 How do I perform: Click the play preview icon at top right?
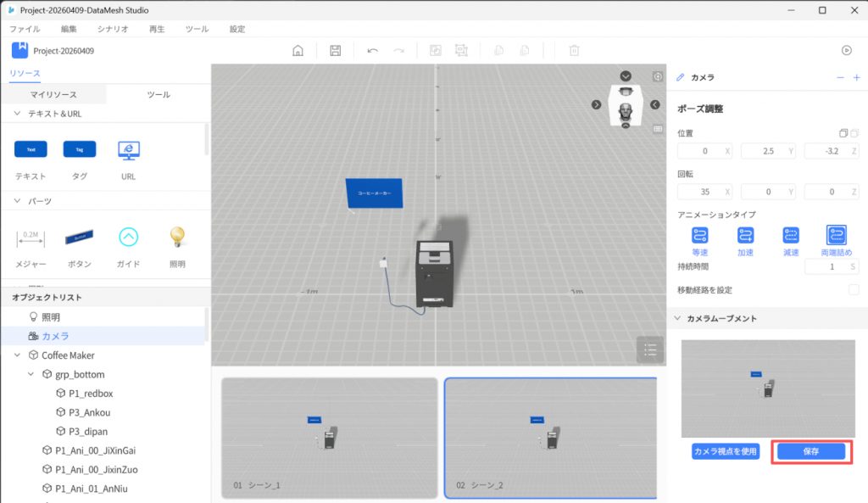pyautogui.click(x=846, y=50)
